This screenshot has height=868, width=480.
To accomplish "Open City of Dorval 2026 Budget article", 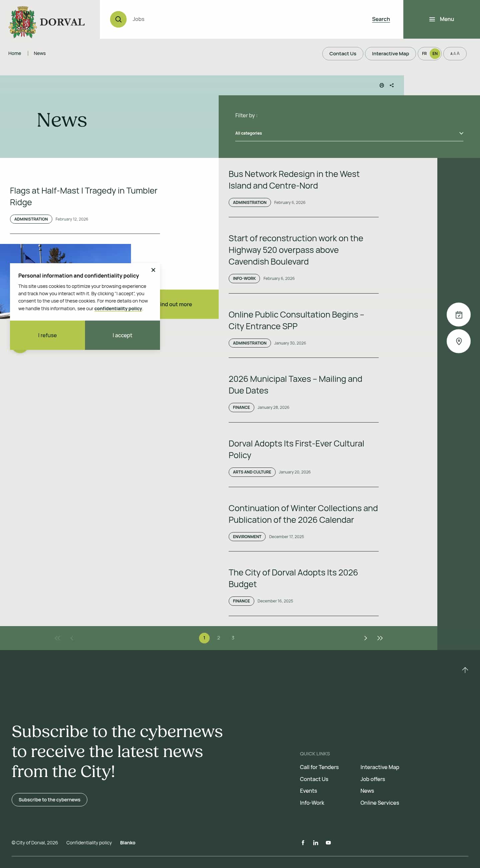I will pos(293,578).
